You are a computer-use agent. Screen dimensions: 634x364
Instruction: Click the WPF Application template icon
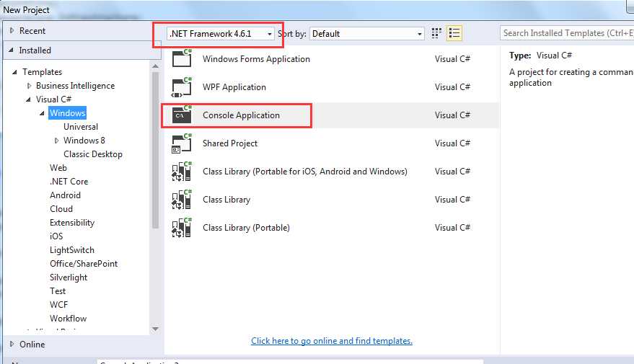coord(182,87)
